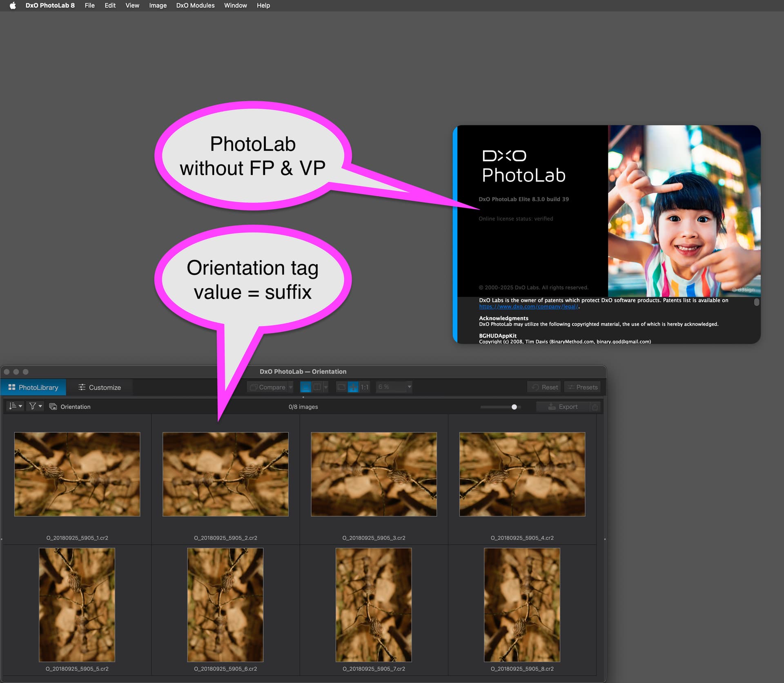The width and height of the screenshot is (784, 683).
Task: Click the About window acknowledgments scrollbar
Action: click(x=756, y=302)
